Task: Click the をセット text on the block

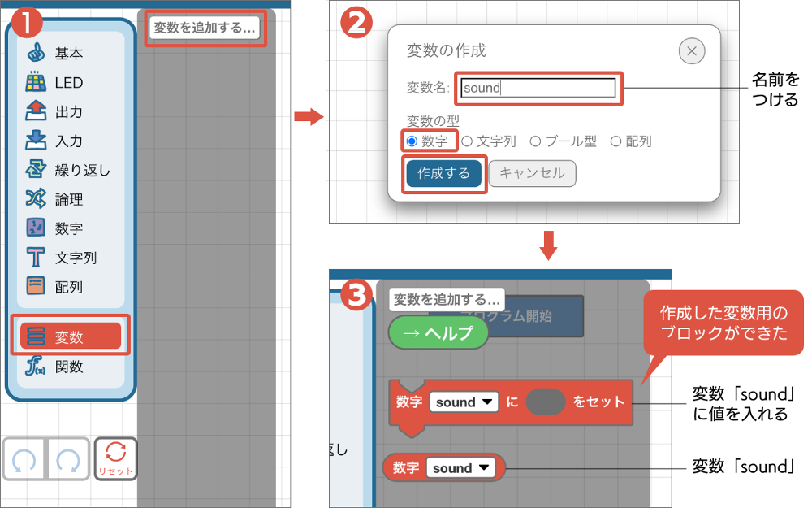Action: click(x=598, y=402)
